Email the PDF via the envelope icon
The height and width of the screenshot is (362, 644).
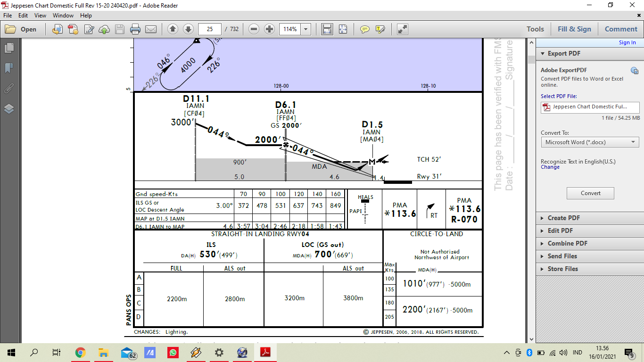point(151,29)
